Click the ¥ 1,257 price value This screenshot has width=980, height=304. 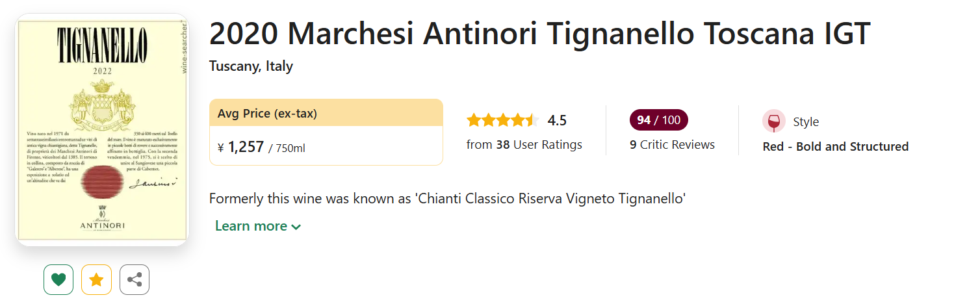pyautogui.click(x=245, y=147)
